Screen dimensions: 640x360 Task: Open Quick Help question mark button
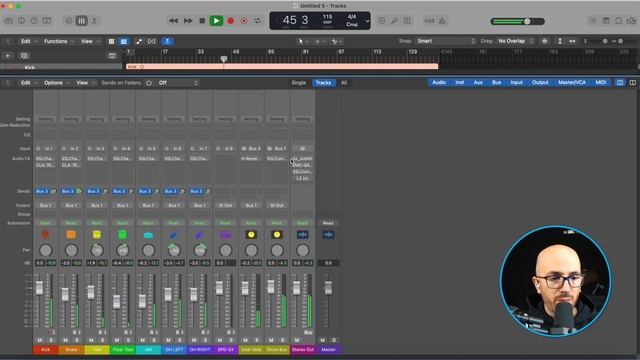click(x=34, y=21)
